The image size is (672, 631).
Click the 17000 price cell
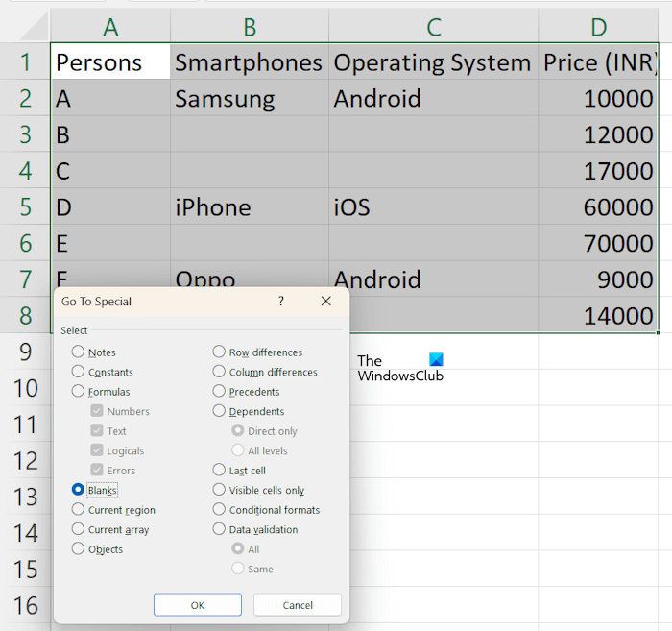599,171
